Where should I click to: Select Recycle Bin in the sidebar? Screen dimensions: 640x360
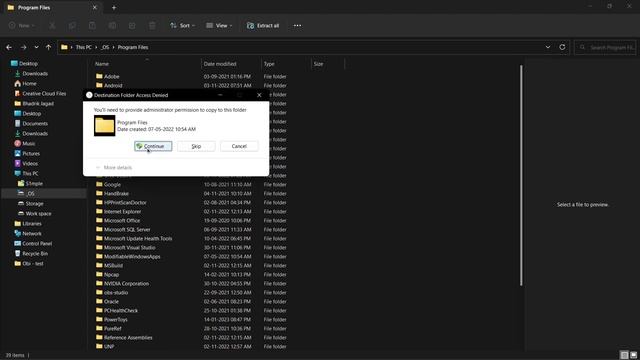pos(35,253)
